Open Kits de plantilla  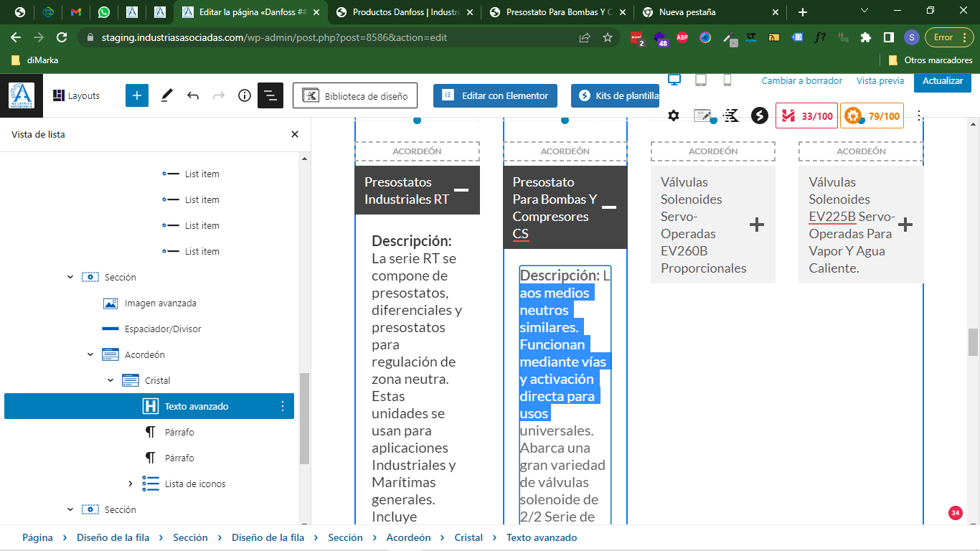[x=616, y=95]
